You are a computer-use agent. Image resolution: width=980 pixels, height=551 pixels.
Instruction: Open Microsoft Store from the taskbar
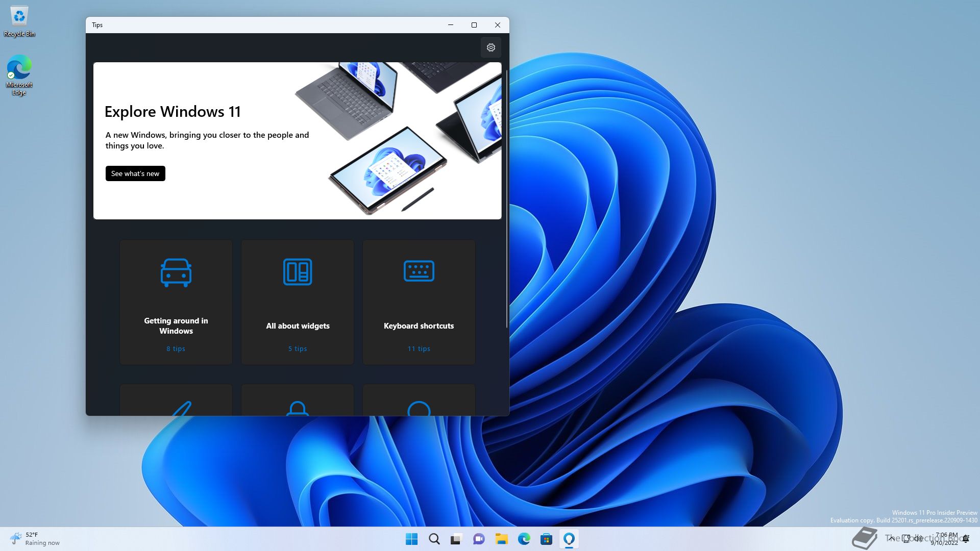(x=546, y=539)
